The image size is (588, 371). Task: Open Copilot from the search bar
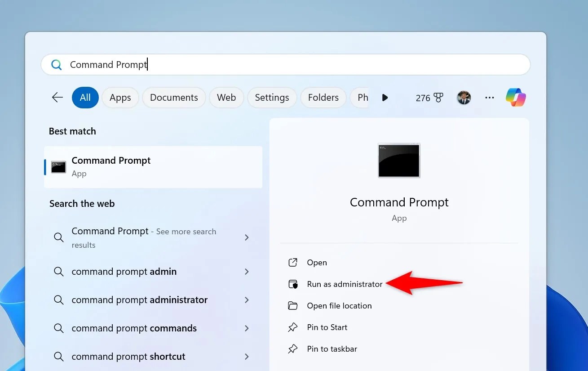pyautogui.click(x=515, y=97)
